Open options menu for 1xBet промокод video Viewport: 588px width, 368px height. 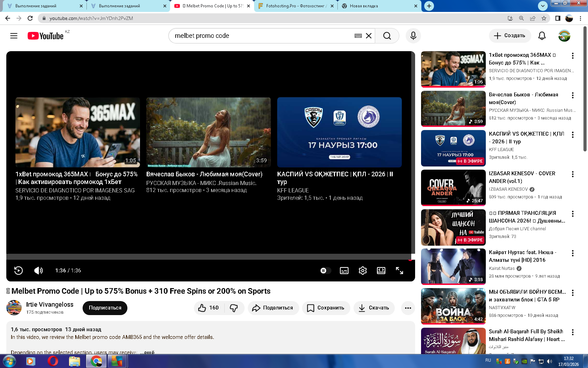click(x=573, y=56)
